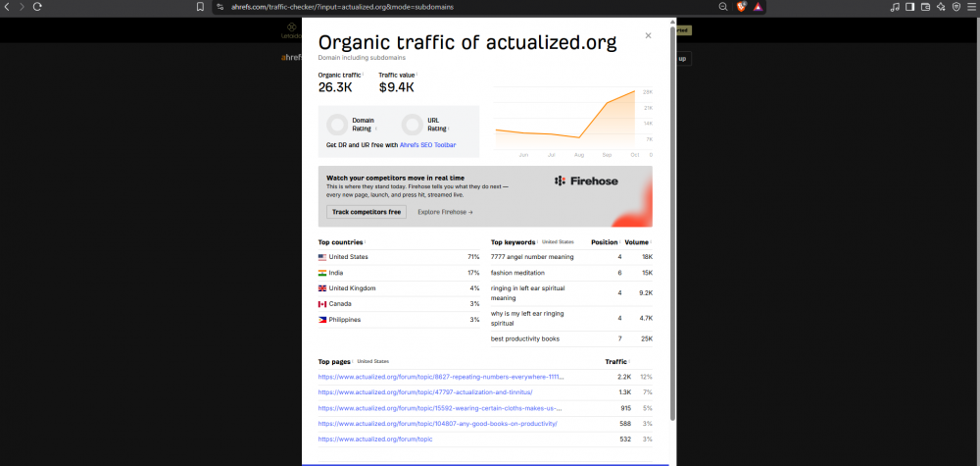Viewport: 980px width, 466px height.
Task: Click the 18K volume for 7777 keyword
Action: [x=647, y=257]
